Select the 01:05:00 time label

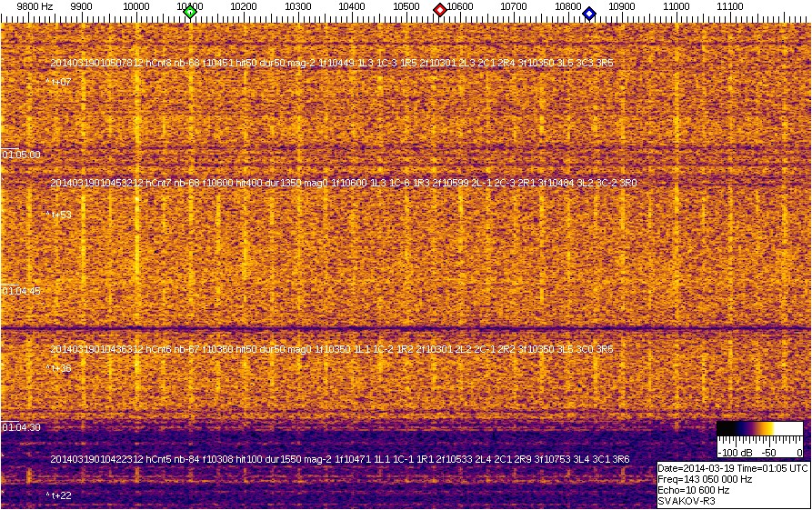pyautogui.click(x=21, y=155)
